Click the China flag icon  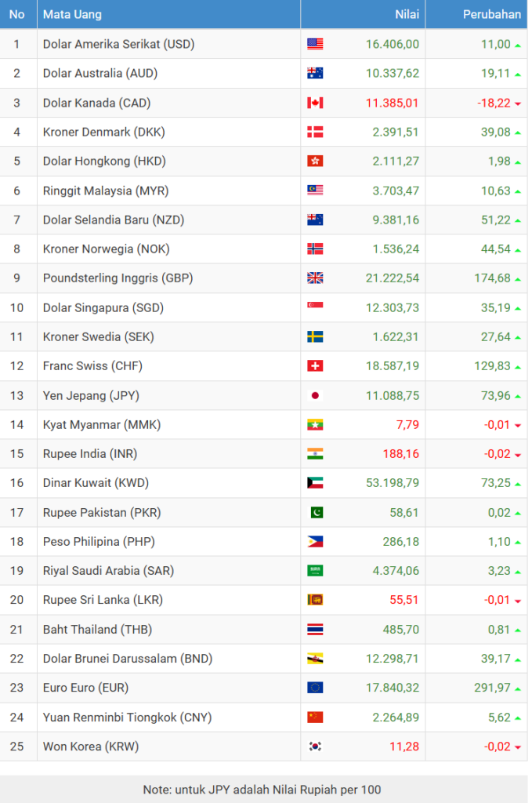315,718
